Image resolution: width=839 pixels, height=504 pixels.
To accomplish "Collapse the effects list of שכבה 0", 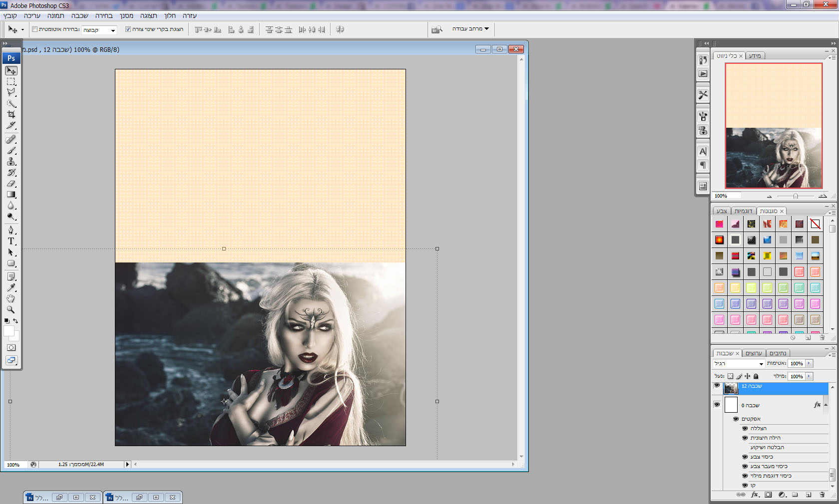I will (826, 405).
